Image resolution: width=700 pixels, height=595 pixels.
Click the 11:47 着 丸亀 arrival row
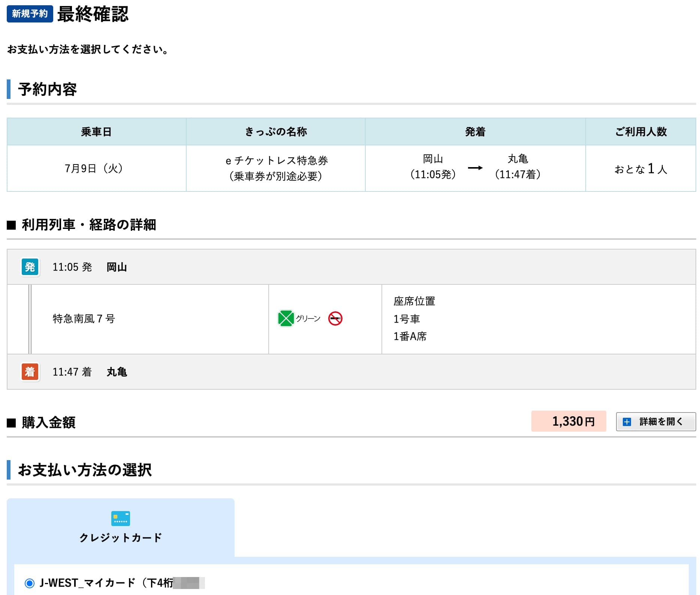(x=351, y=372)
